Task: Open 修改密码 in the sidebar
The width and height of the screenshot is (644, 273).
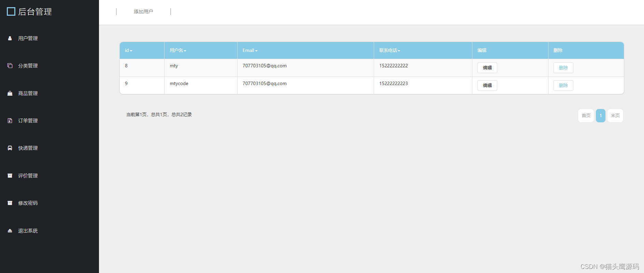Action: click(x=28, y=203)
